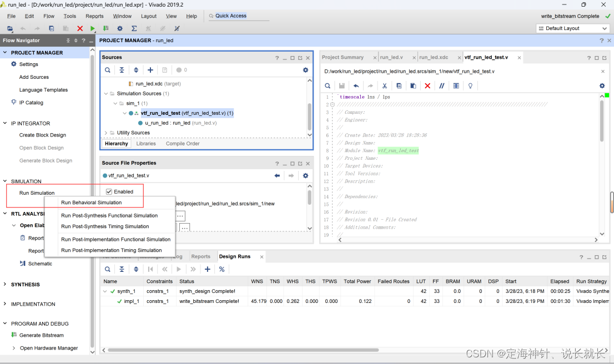The image size is (614, 364).
Task: Collapse all in the Sources panel
Action: tap(122, 70)
